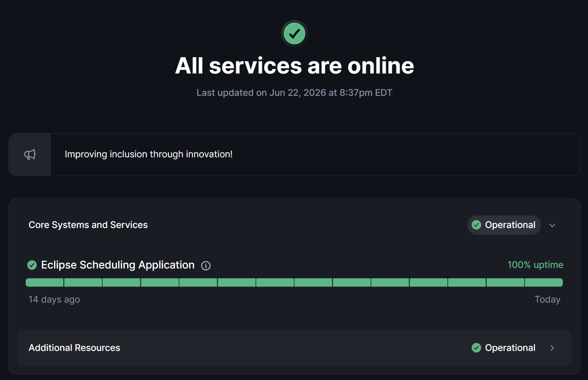Open the info icon next to Eclipse Scheduling Application

pos(206,266)
